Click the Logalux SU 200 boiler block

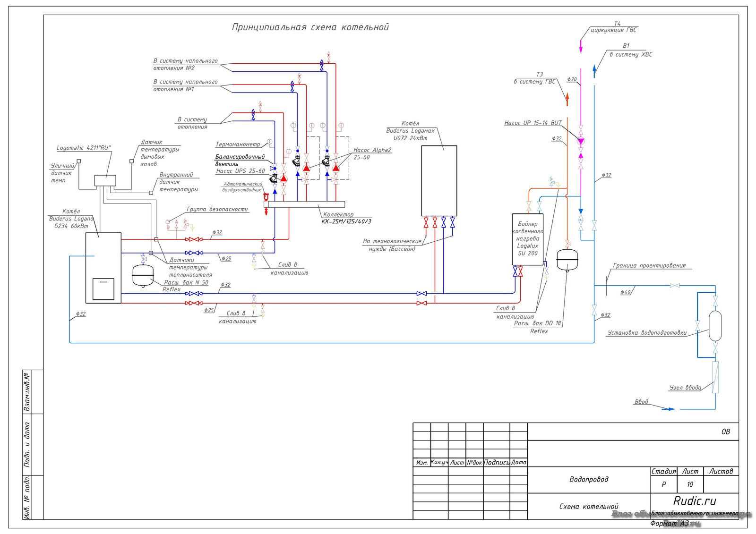pyautogui.click(x=528, y=239)
